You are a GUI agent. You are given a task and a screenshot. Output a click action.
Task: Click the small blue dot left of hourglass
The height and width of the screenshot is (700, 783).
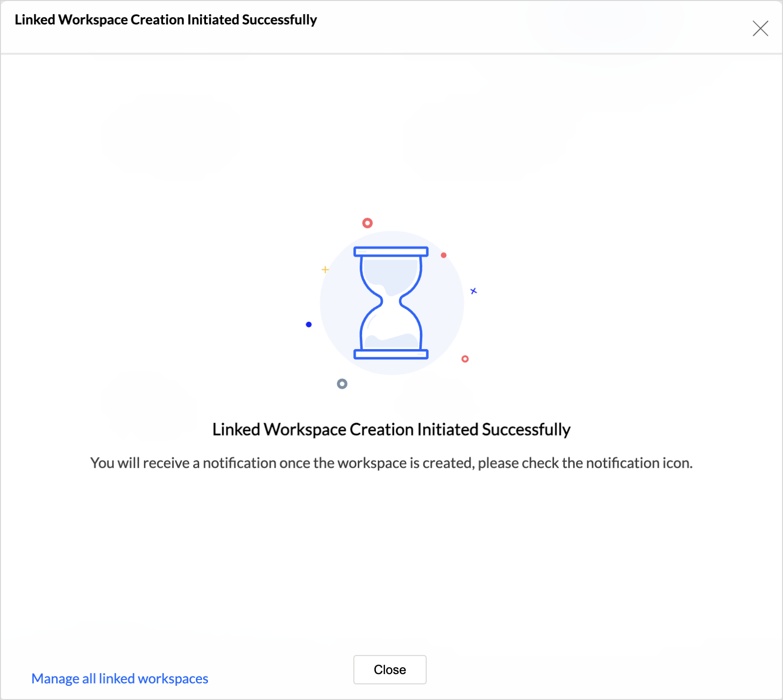(308, 324)
